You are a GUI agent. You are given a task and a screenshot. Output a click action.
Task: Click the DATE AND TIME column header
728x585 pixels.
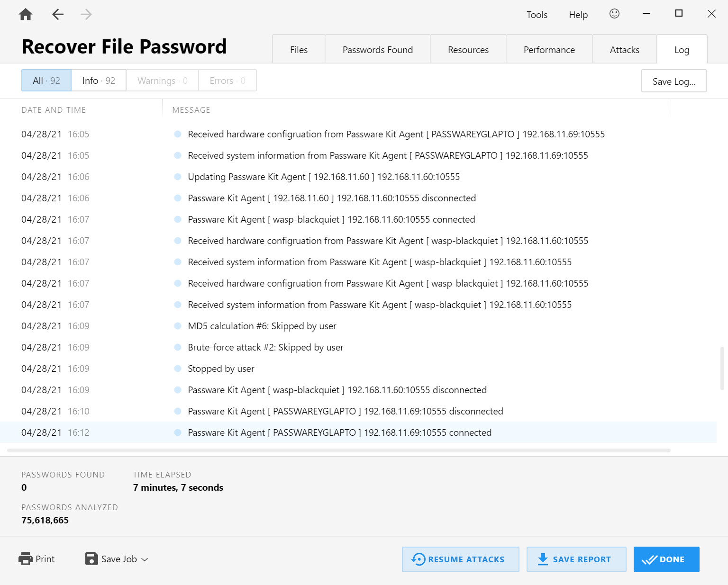point(54,110)
